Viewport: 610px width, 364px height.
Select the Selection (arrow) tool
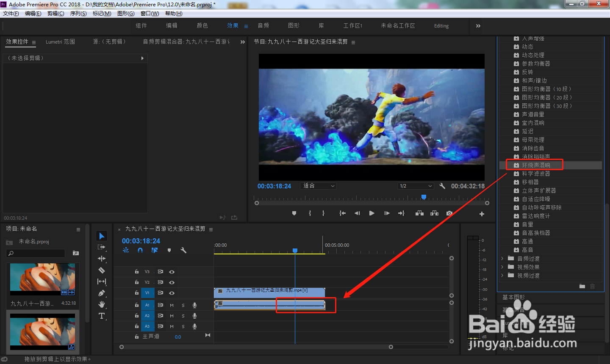pos(102,236)
